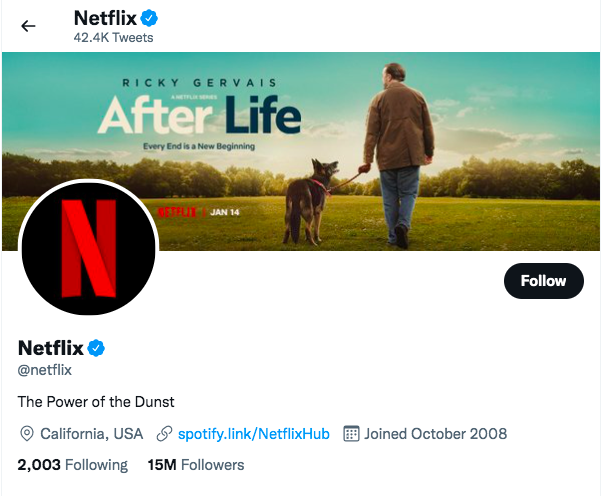This screenshot has height=496, width=602.
Task: Click the Netflix title in the header
Action: 104,18
